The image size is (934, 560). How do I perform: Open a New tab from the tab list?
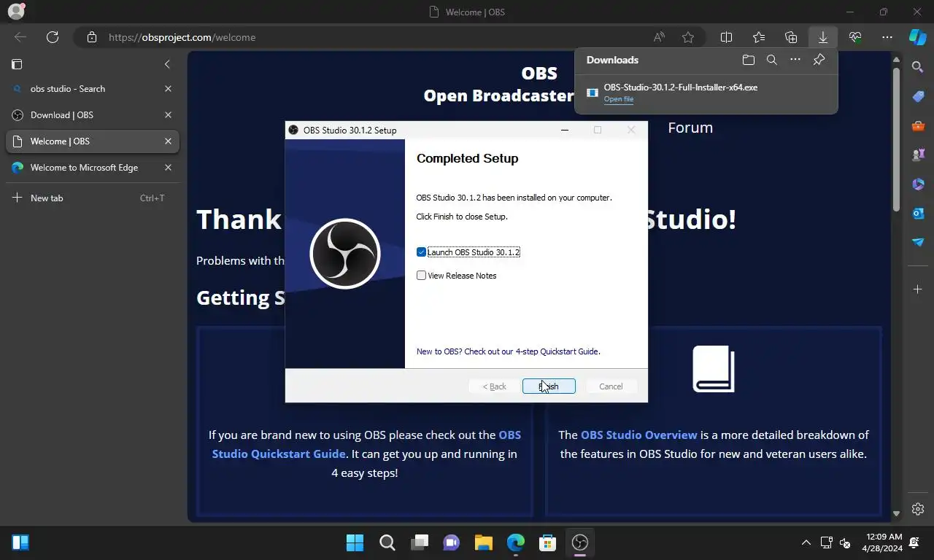[x=93, y=198]
